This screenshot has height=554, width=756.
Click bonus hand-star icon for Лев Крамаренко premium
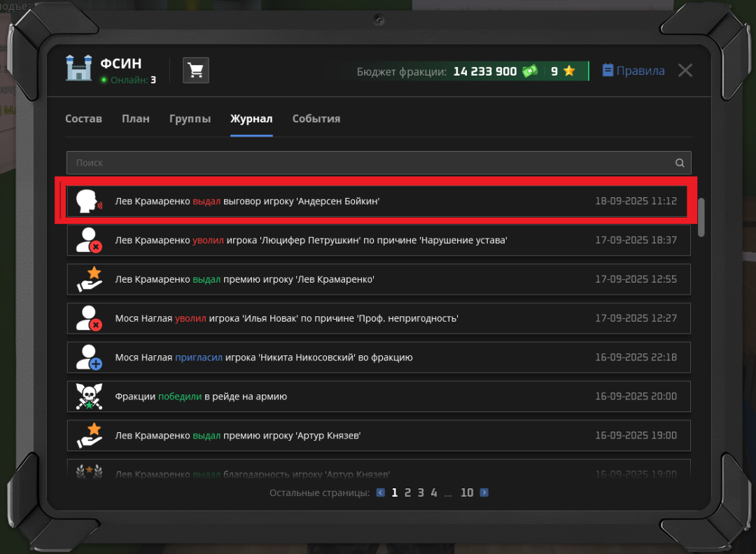(89, 280)
